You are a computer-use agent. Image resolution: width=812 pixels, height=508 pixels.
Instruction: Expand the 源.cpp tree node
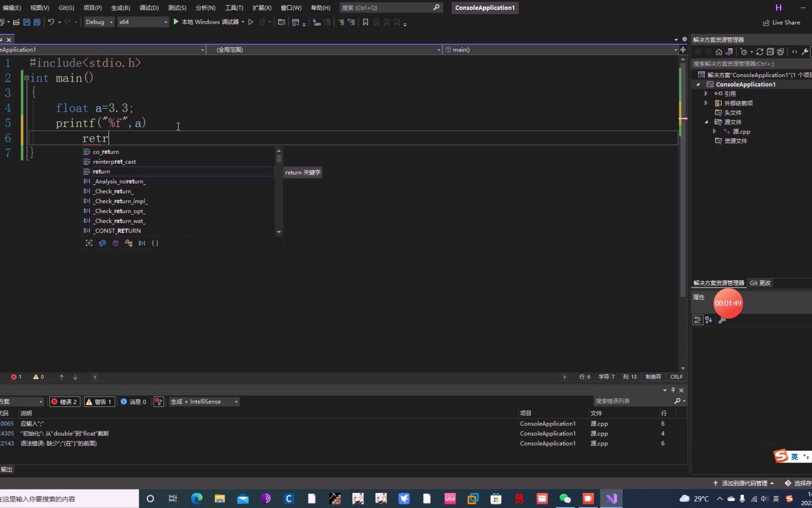coord(714,131)
